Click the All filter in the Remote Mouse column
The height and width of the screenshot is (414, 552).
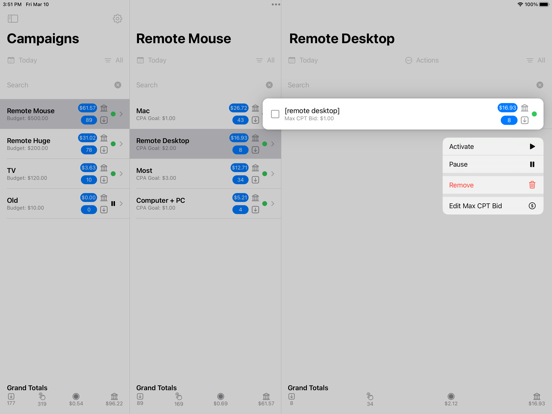[x=265, y=60]
